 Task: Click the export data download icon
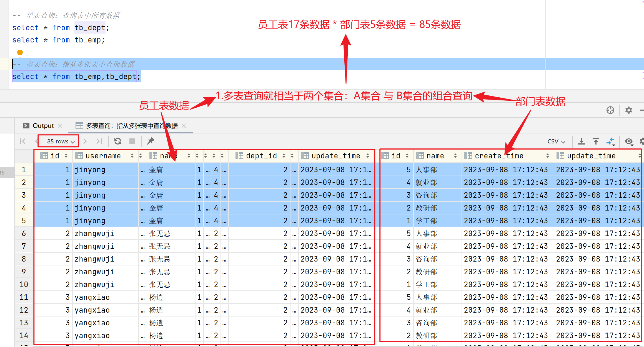coord(582,141)
